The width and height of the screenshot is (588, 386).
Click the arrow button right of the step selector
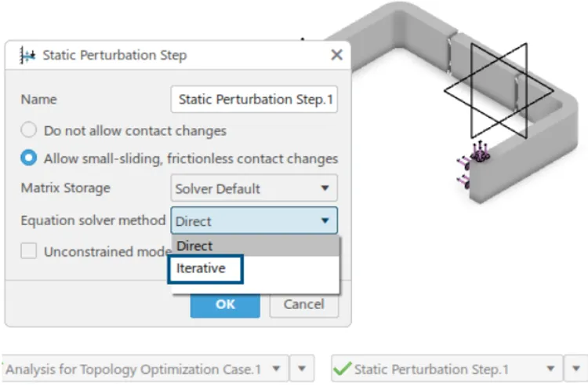(x=575, y=369)
